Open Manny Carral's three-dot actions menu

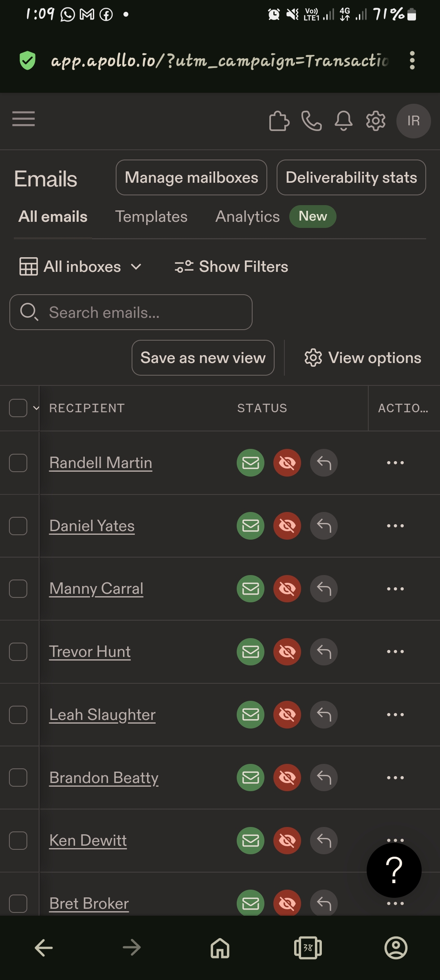395,589
